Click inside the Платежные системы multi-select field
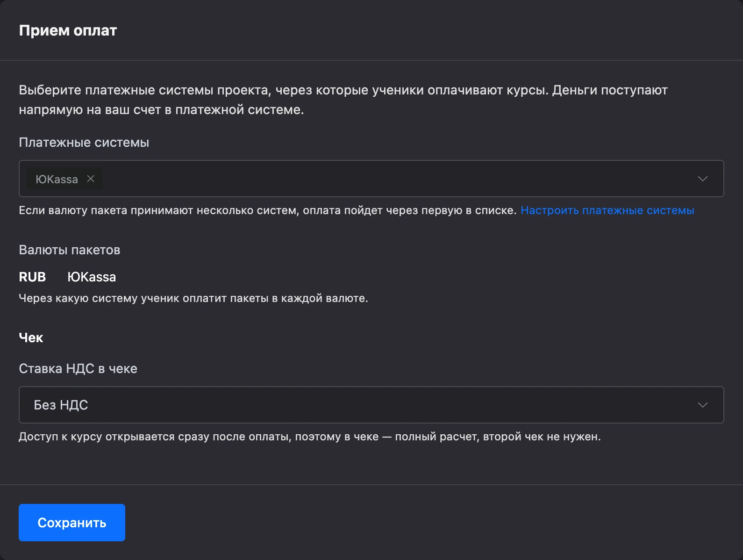Screen dimensions: 743x560 371,179
